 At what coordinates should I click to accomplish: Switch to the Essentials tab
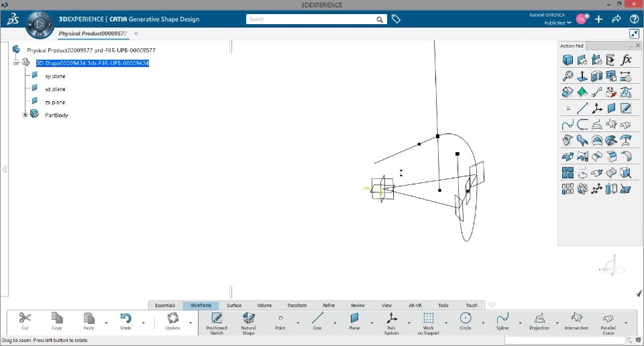click(165, 305)
